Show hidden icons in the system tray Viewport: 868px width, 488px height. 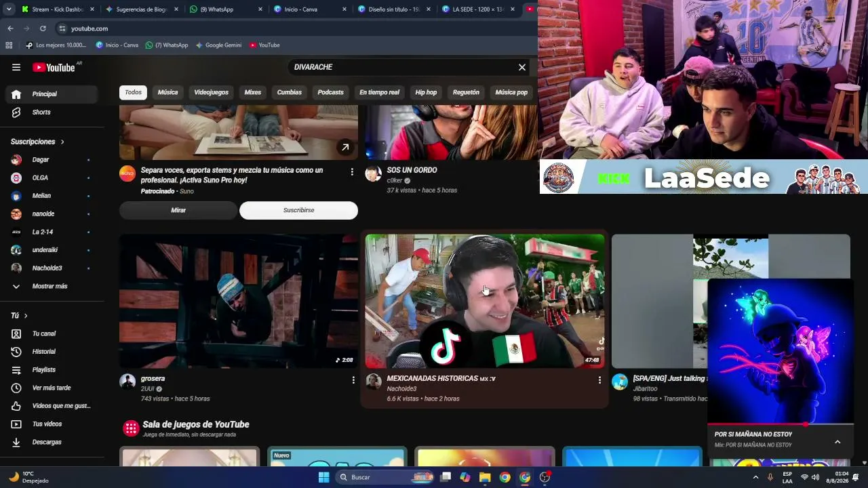click(x=755, y=477)
